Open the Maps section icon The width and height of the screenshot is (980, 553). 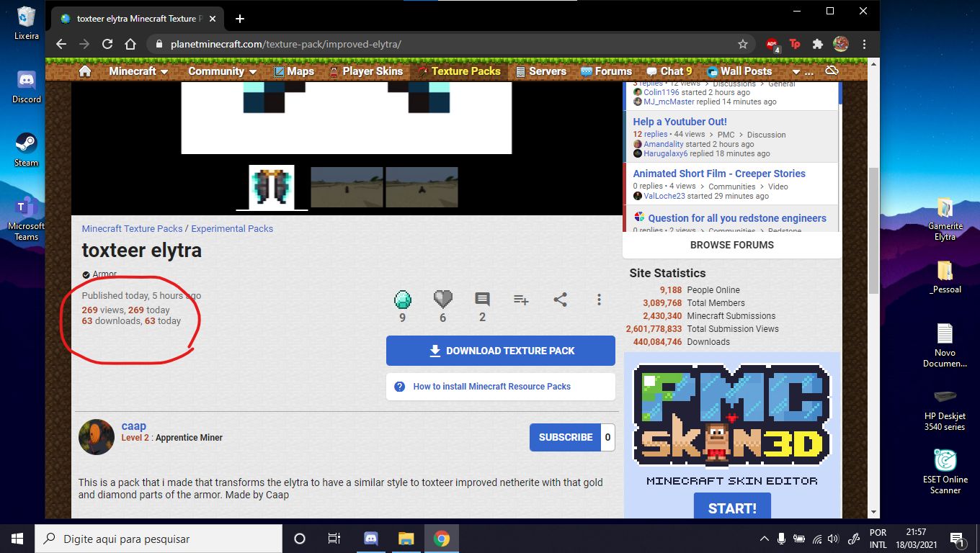293,71
